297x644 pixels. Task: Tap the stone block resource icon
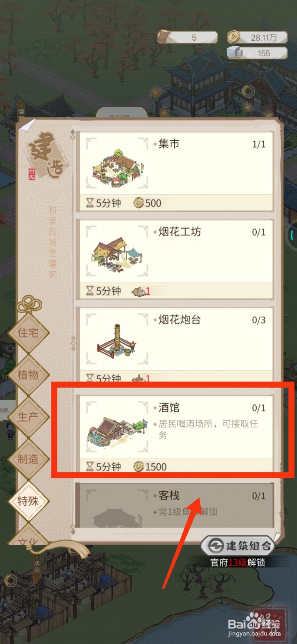coord(234,53)
